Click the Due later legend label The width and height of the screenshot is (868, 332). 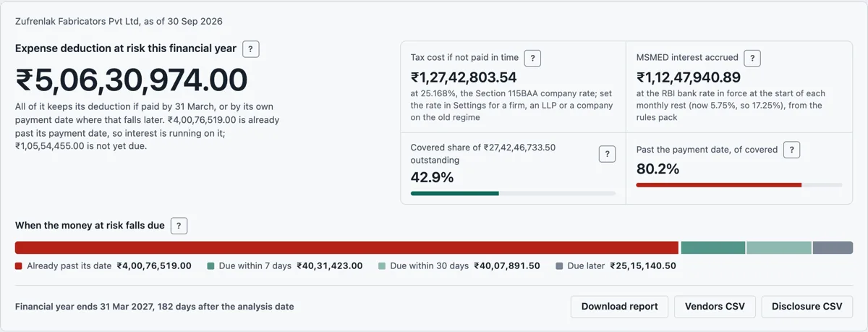(x=586, y=266)
